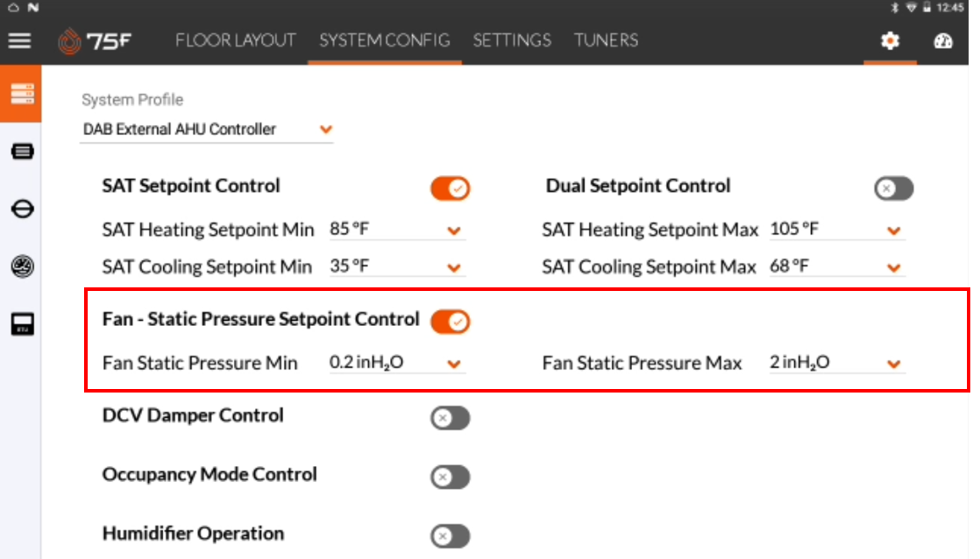Open the fan icon in the sidebar
The width and height of the screenshot is (980, 559).
point(20,268)
